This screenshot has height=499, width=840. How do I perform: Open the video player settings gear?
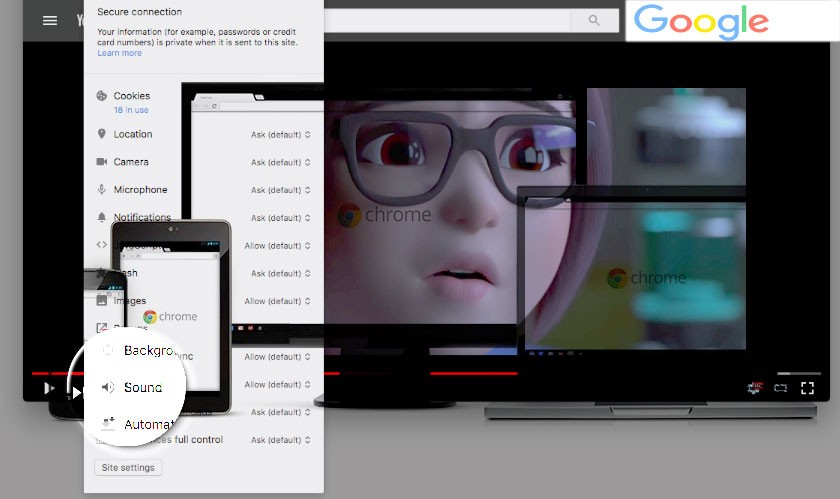[x=755, y=388]
